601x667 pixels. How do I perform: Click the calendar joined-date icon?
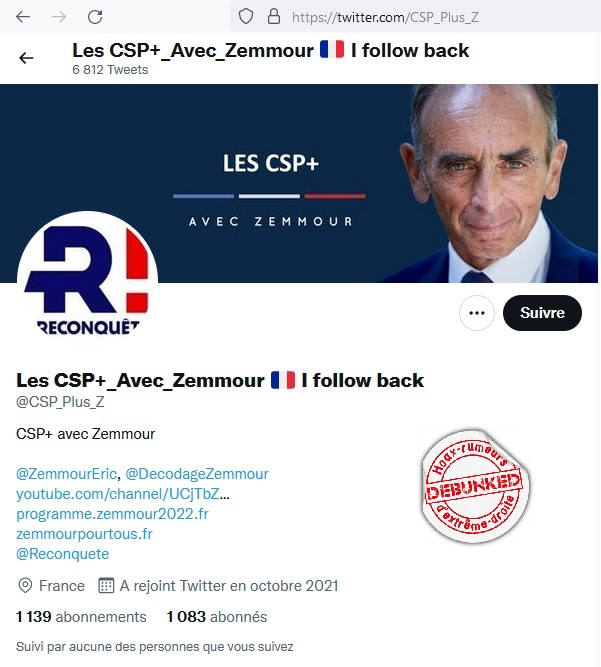point(106,586)
